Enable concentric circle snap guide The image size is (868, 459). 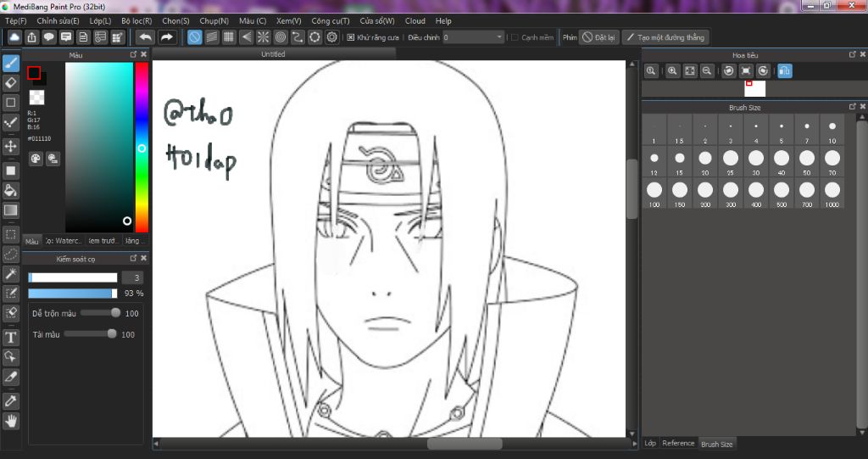click(x=280, y=37)
